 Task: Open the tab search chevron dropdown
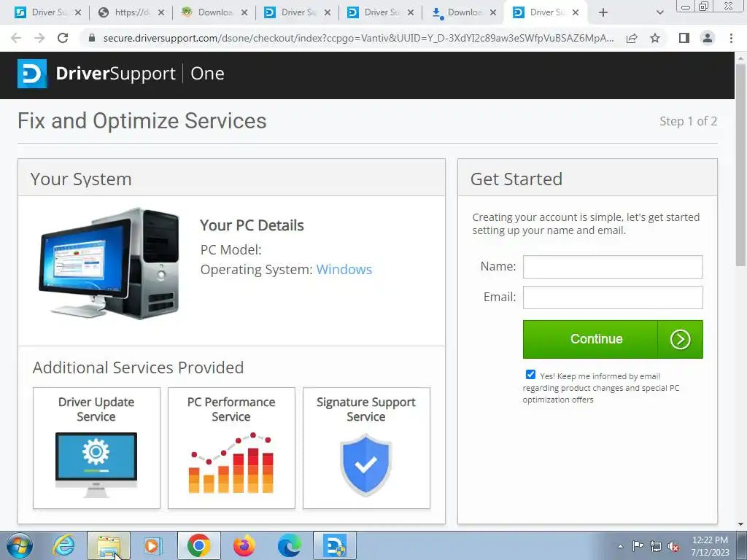click(659, 12)
